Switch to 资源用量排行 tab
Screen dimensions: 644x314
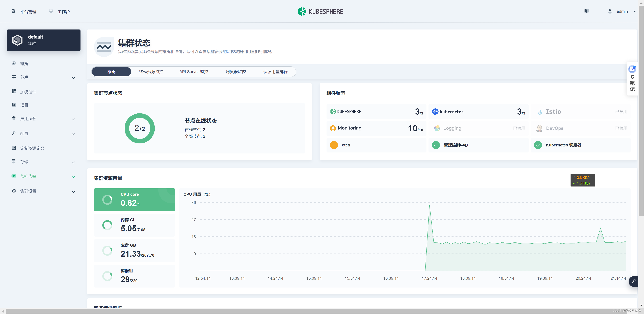tap(276, 72)
